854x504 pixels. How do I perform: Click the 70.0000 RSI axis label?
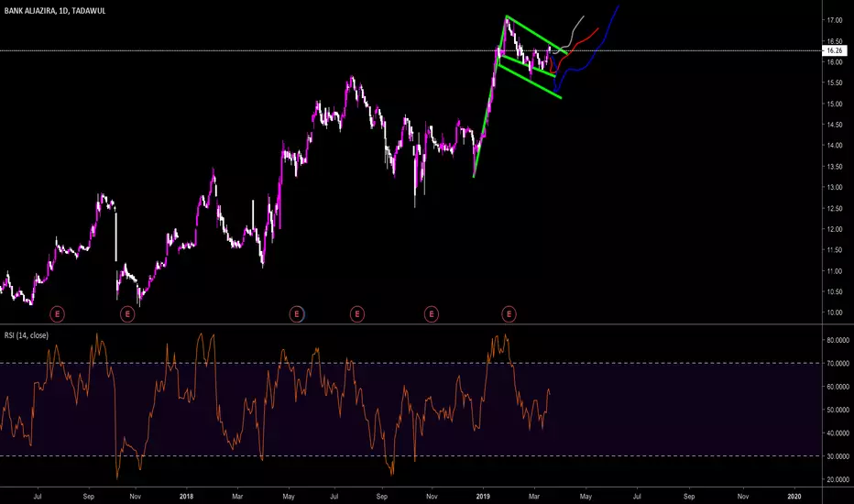[x=838, y=364]
